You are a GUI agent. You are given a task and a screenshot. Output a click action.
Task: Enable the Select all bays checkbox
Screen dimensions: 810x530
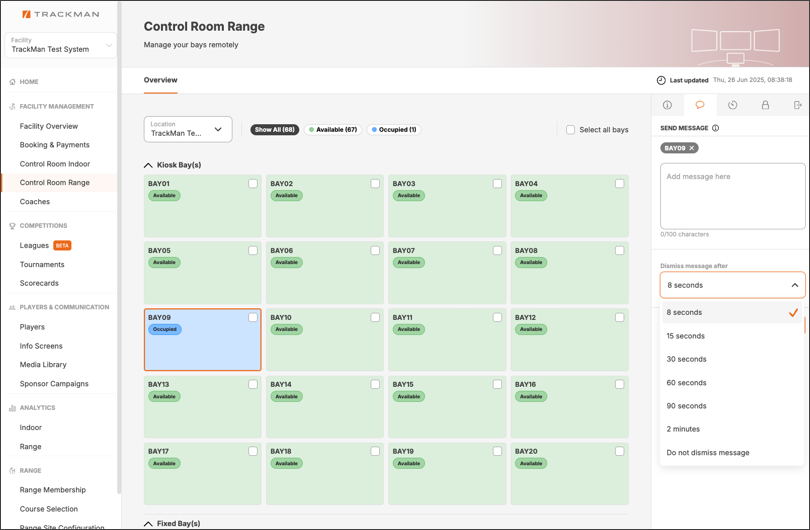point(570,130)
